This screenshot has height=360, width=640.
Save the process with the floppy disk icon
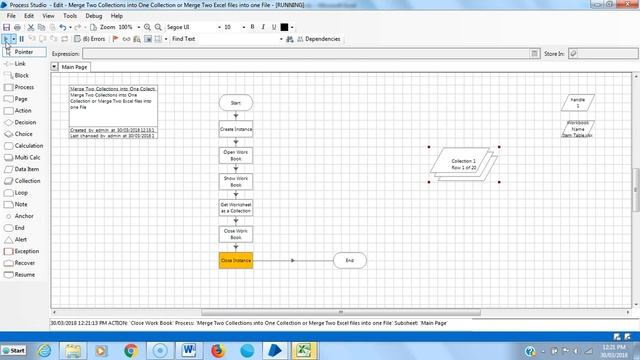7,27
